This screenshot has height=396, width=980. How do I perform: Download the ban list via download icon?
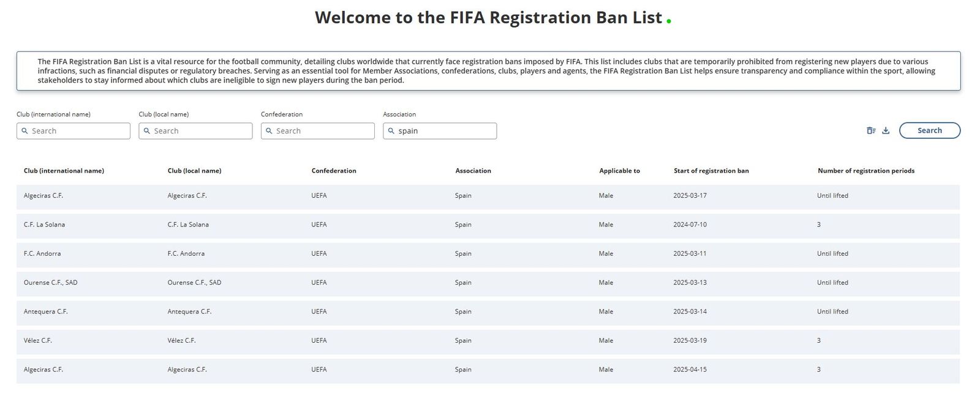click(886, 130)
